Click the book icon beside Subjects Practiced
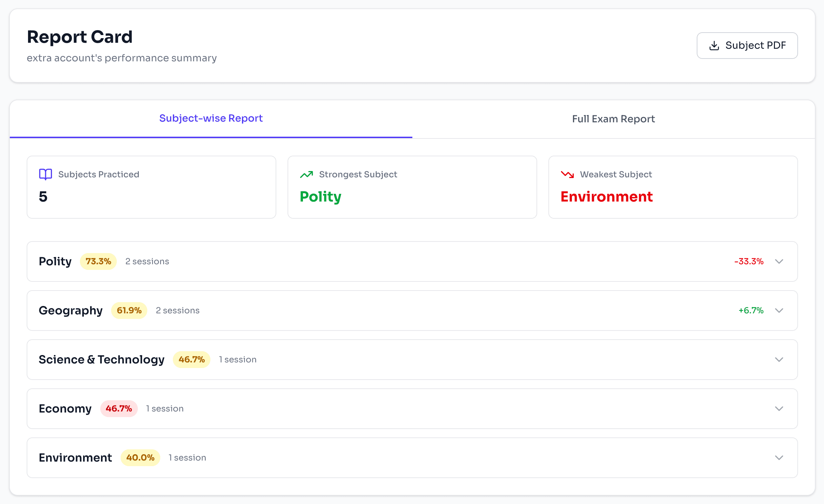Screen dimensions: 824x504 (x=45, y=174)
